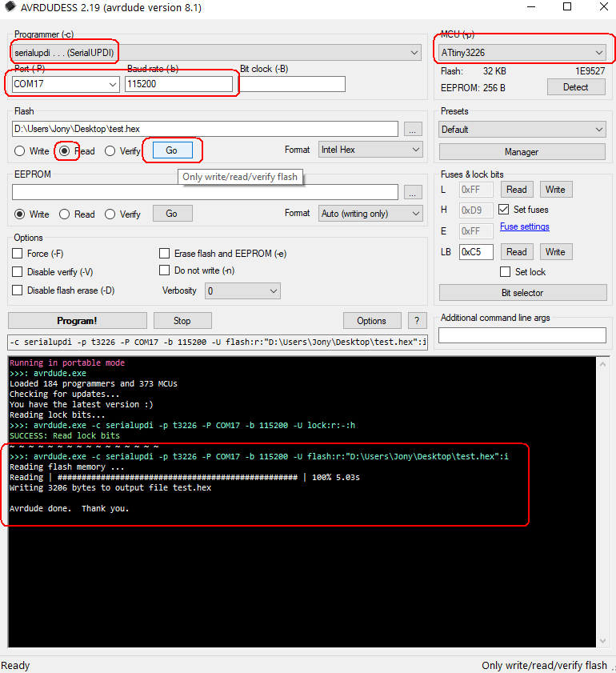Click the Bit clock (-B) input field
The image size is (616, 673).
tap(292, 84)
